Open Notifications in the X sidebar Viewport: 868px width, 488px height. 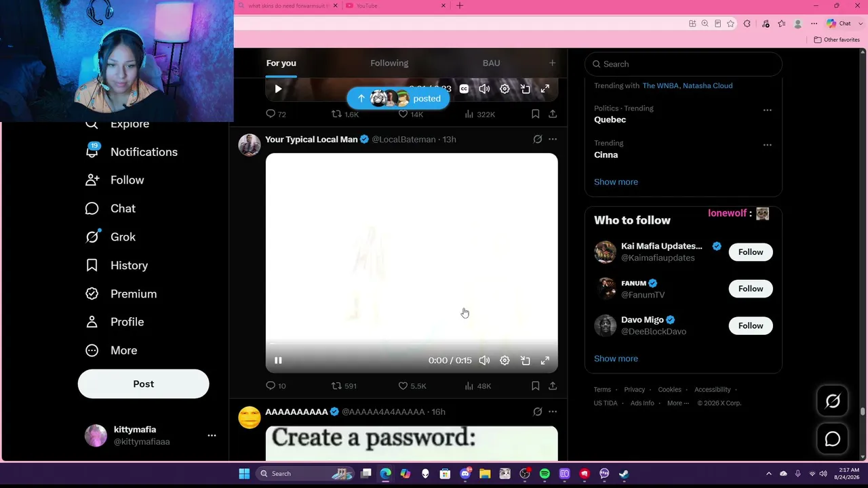point(132,152)
